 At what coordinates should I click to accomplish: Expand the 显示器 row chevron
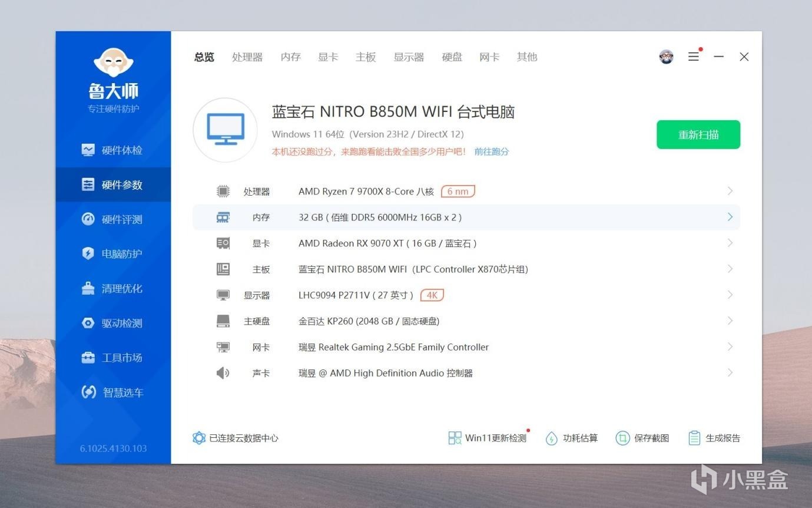(730, 295)
